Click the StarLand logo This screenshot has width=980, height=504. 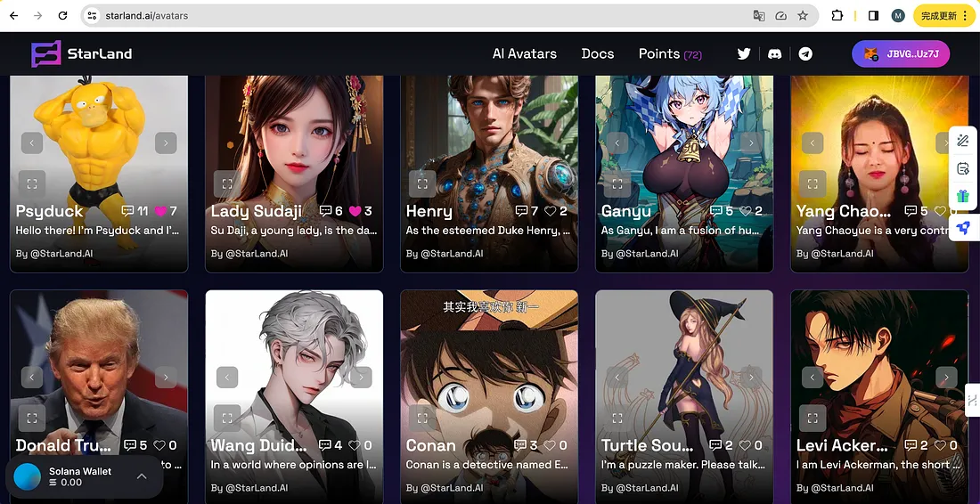(82, 53)
